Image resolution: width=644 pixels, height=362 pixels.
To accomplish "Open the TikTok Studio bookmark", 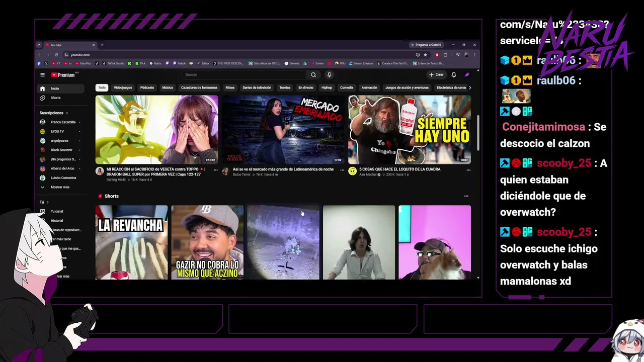I will click(114, 63).
